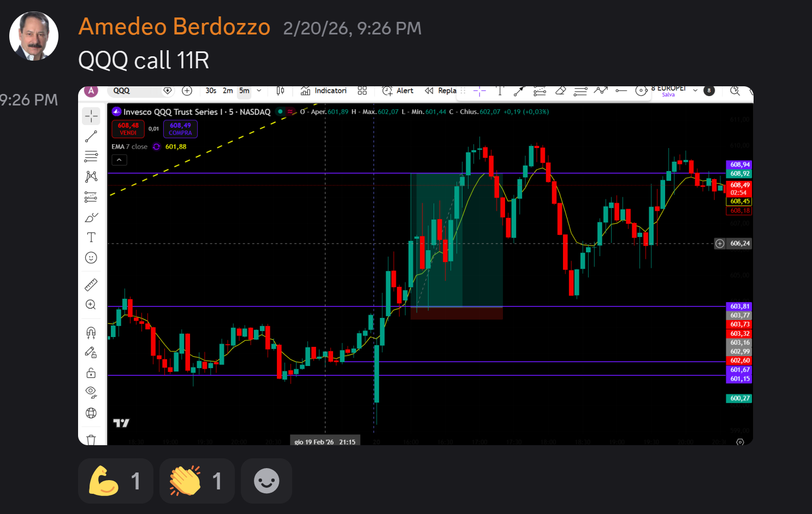Open the candlestick chart type menu
This screenshot has width=812, height=514.
[x=280, y=91]
